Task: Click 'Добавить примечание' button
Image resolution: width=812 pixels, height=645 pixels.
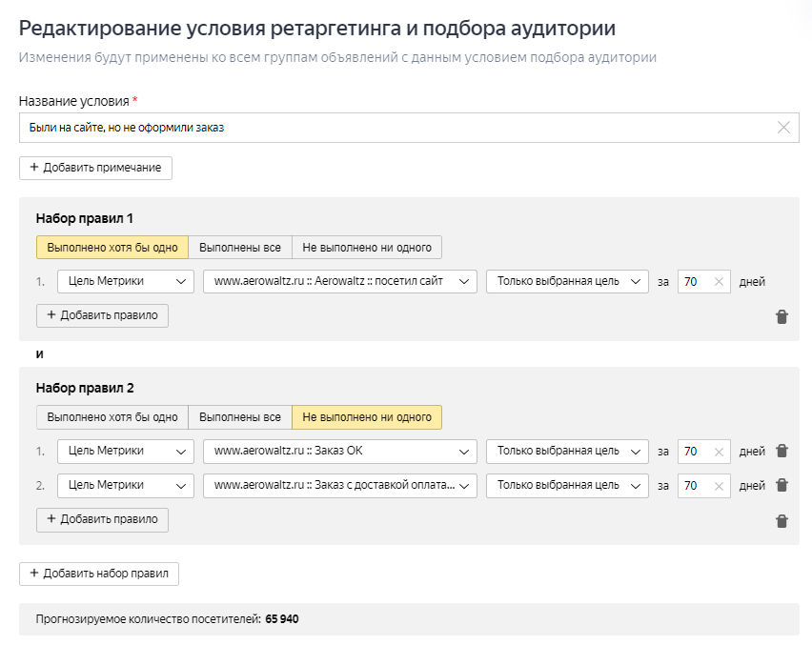Action: coord(95,168)
